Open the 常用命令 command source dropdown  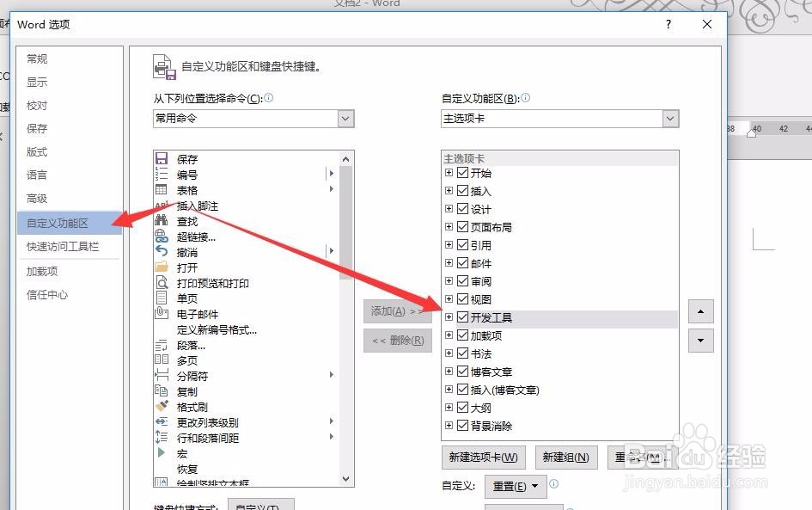346,118
